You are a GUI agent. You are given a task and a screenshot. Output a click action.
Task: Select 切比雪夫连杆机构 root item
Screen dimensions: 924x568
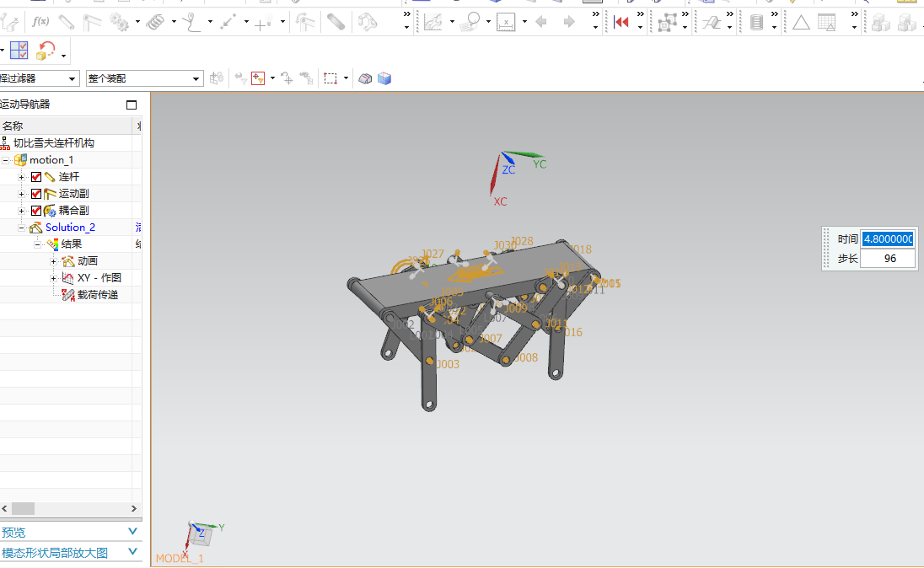click(54, 143)
